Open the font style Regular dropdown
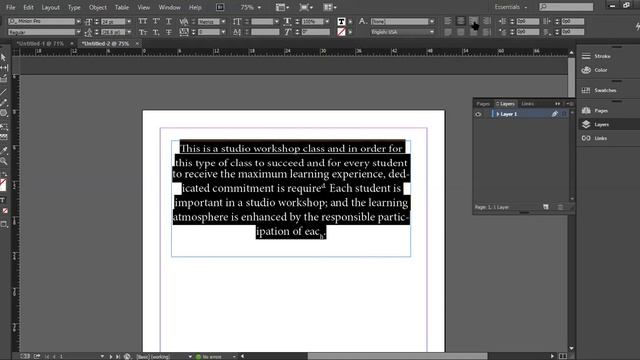The image size is (640, 360). point(78,32)
